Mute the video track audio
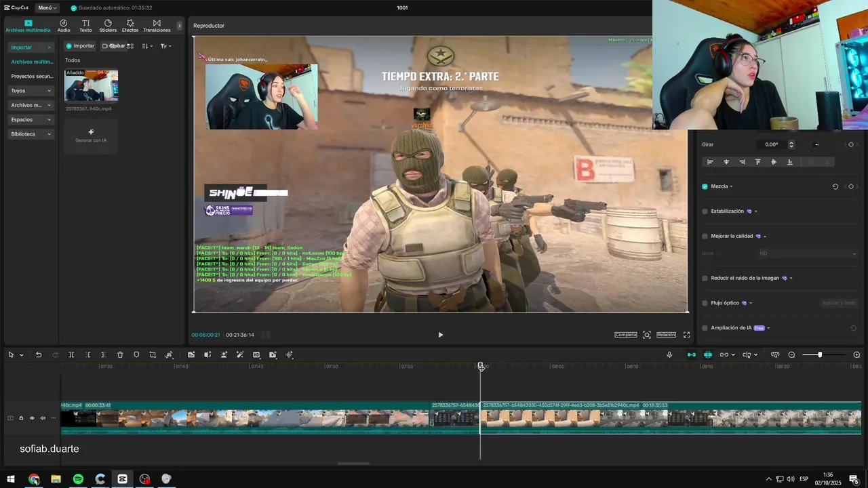Image resolution: width=868 pixels, height=488 pixels. coord(43,418)
